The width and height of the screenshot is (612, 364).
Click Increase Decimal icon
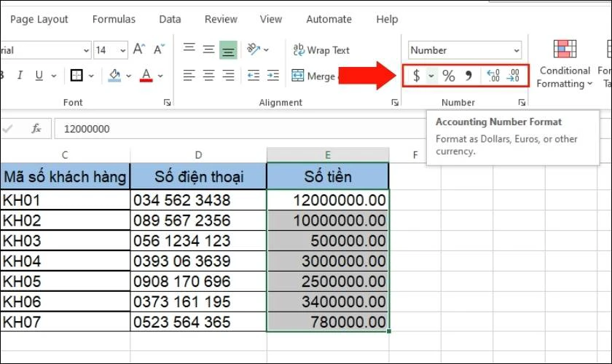[x=493, y=75]
